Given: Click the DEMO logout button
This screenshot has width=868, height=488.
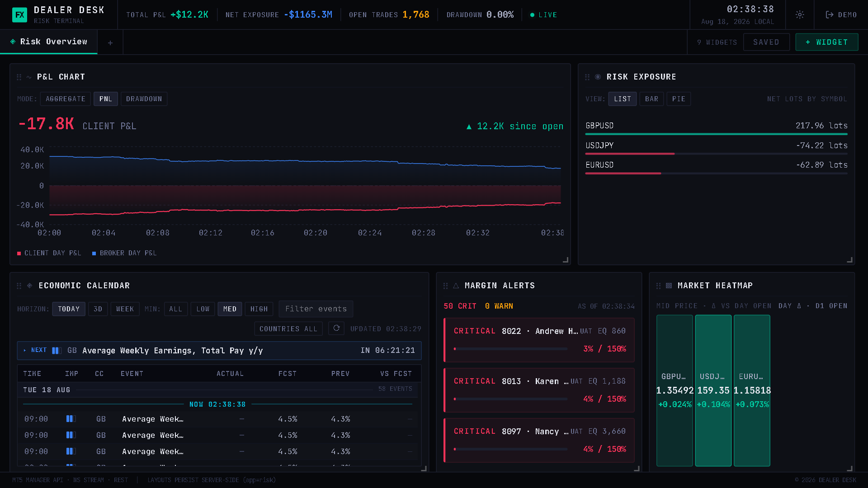Looking at the screenshot, I should pos(841,14).
